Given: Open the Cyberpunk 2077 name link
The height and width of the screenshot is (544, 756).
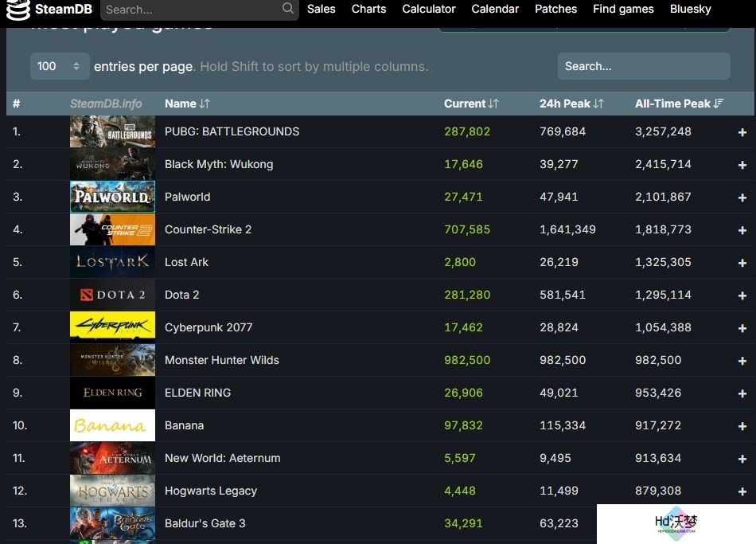Looking at the screenshot, I should [208, 327].
